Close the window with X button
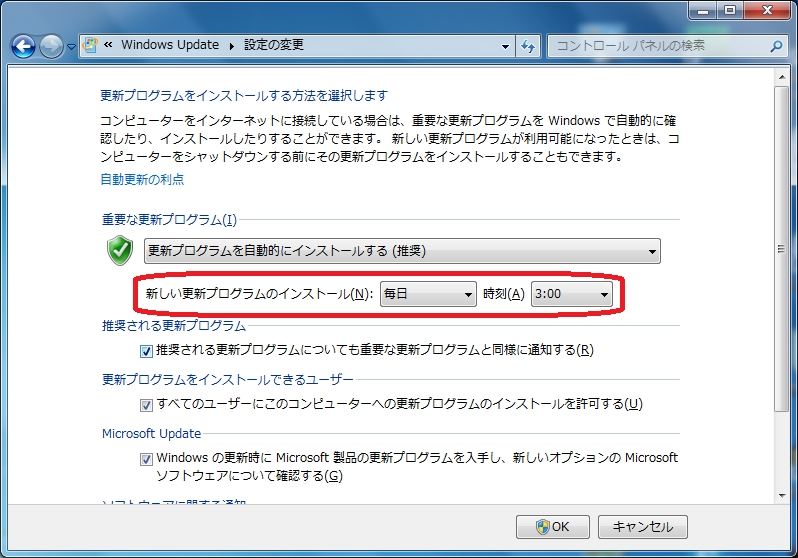Viewport: 798px width, 558px height. [768, 10]
